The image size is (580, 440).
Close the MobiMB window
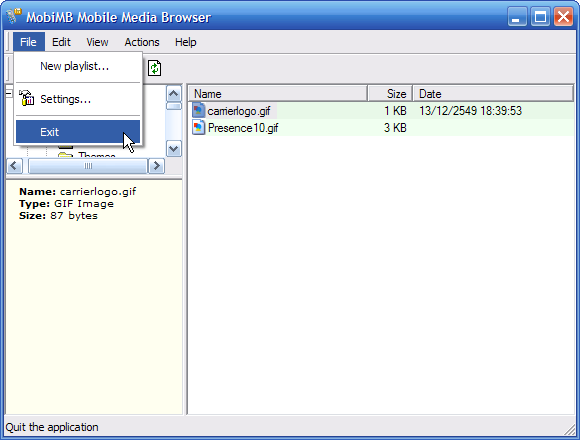[x=563, y=17]
